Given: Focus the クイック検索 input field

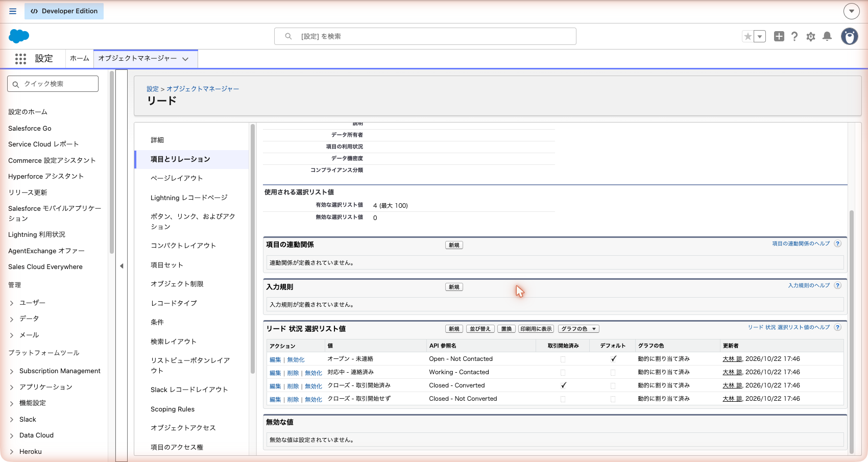Looking at the screenshot, I should 53,84.
